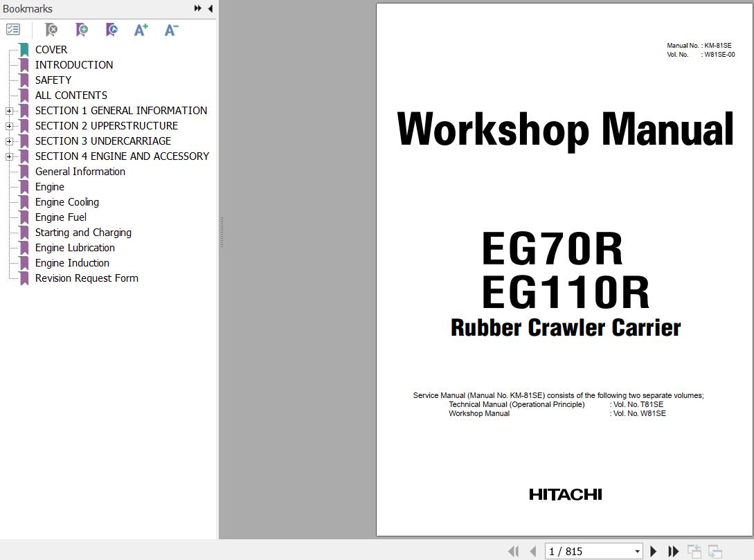Collapse the bookmarks panel with left arrow
754x560 pixels.
210,8
